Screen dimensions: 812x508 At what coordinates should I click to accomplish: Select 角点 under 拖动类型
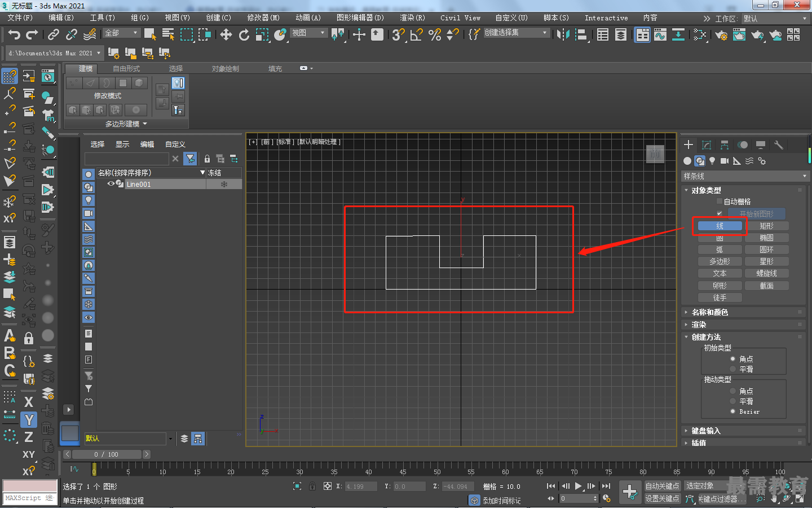point(733,391)
